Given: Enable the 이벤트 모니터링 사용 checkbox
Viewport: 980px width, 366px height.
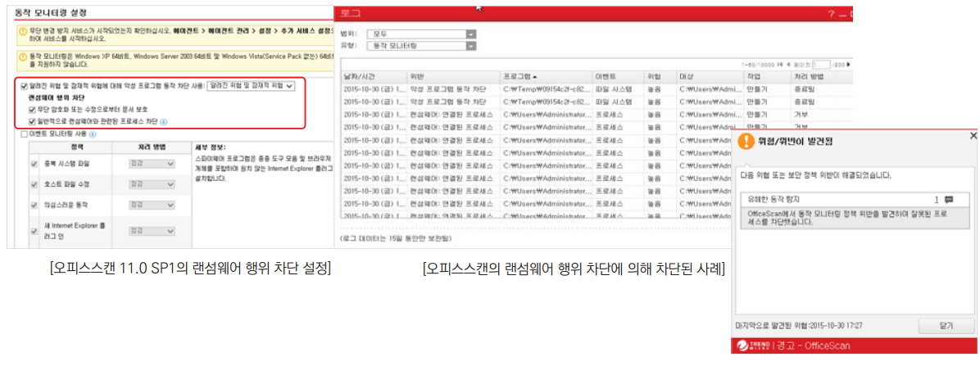Looking at the screenshot, I should point(25,133).
